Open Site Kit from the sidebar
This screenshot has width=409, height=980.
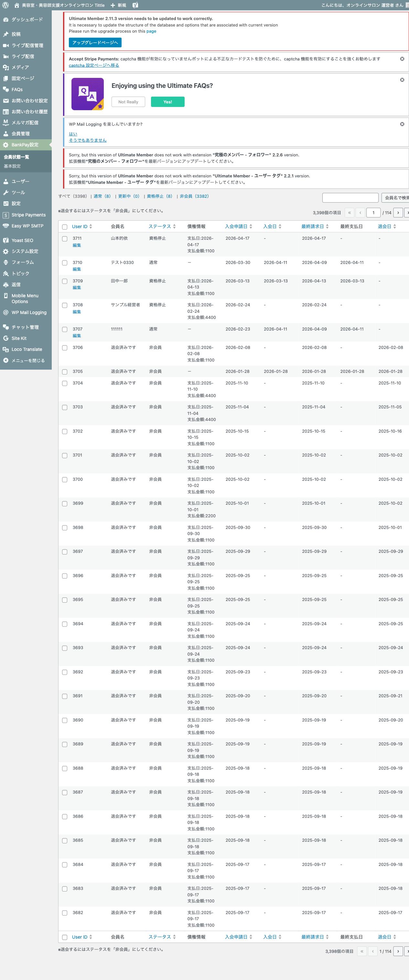(x=19, y=338)
